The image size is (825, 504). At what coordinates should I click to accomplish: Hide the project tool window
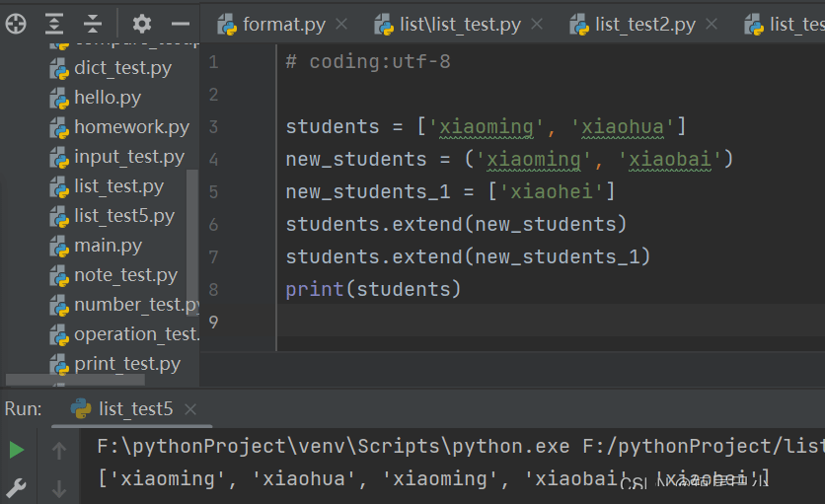pos(181,25)
